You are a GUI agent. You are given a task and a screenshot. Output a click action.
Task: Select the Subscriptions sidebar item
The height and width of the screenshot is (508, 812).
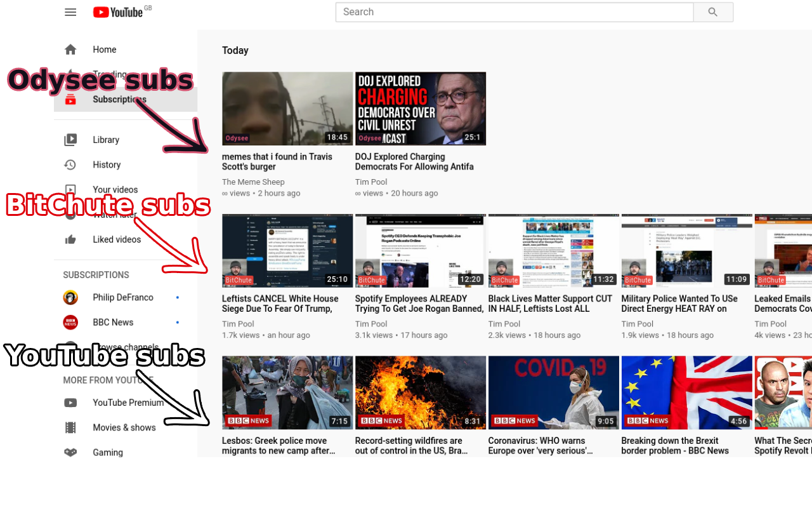(x=119, y=99)
